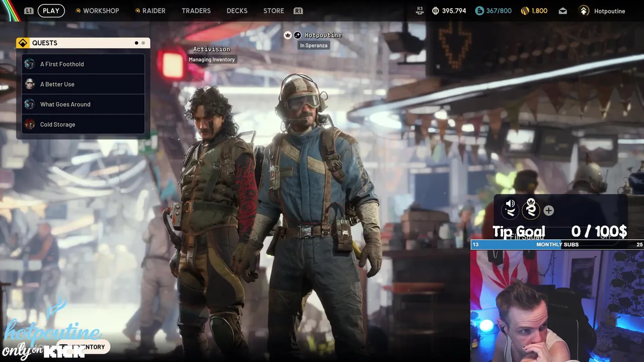The image size is (644, 362).
Task: Click the 395.794 coin balance
Action: 454,11
